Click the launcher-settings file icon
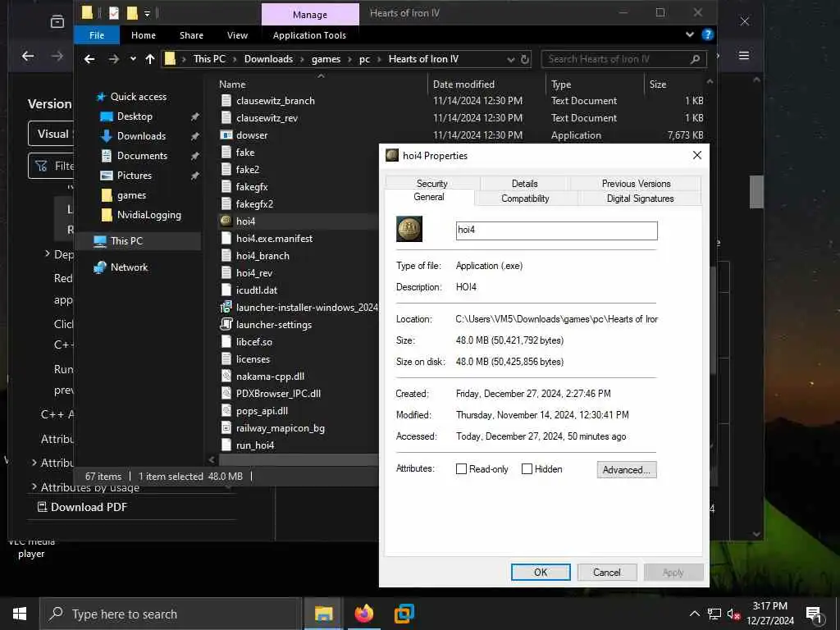 coord(226,324)
